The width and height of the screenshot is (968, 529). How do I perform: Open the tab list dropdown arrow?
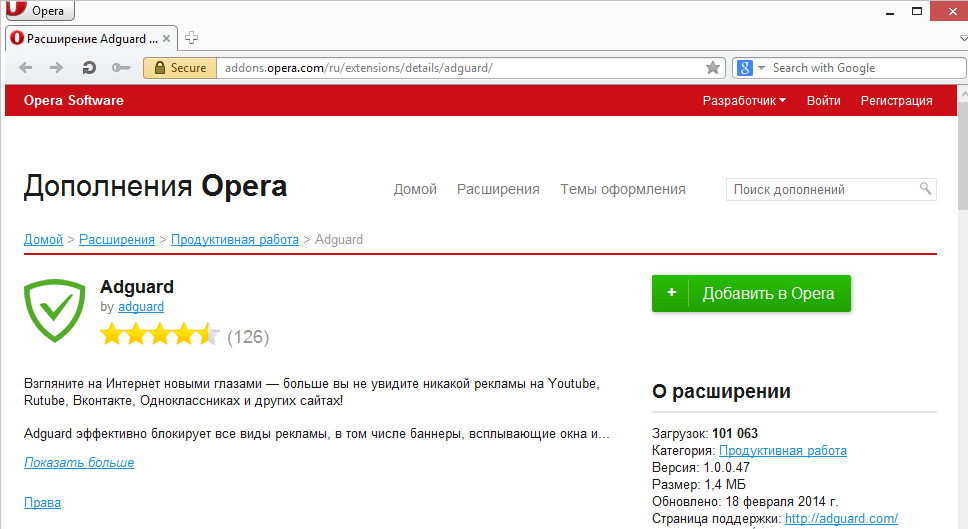coord(963,38)
